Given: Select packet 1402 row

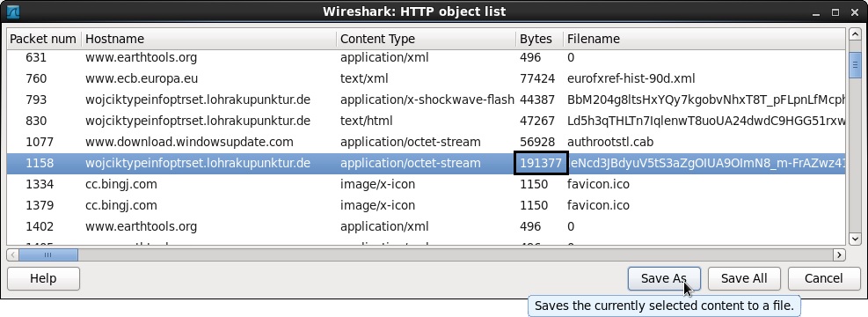Looking at the screenshot, I should 426,226.
